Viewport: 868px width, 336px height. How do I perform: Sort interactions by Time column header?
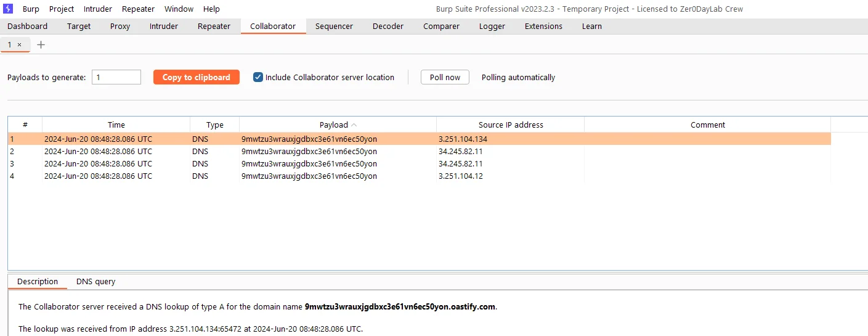116,125
